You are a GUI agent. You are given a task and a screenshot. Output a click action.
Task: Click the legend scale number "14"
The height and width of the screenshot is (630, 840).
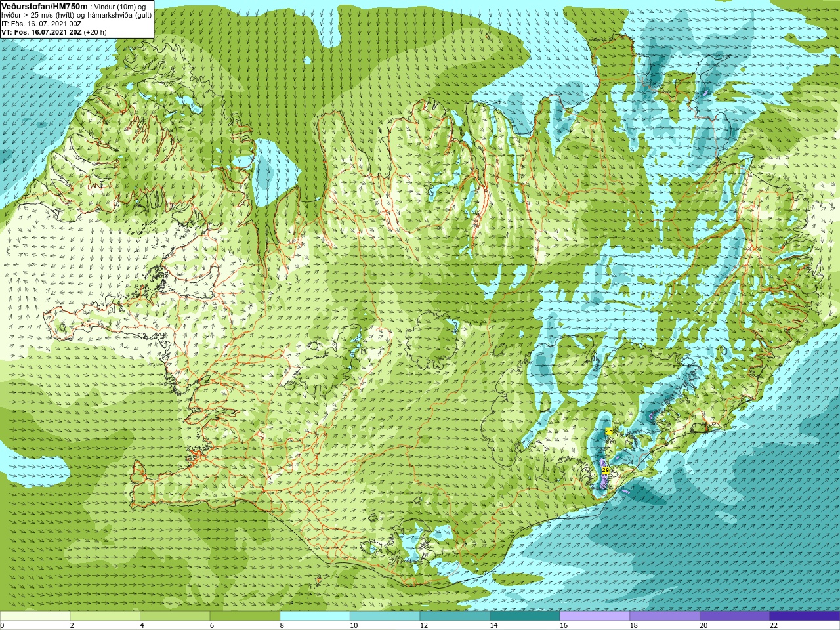(x=494, y=625)
